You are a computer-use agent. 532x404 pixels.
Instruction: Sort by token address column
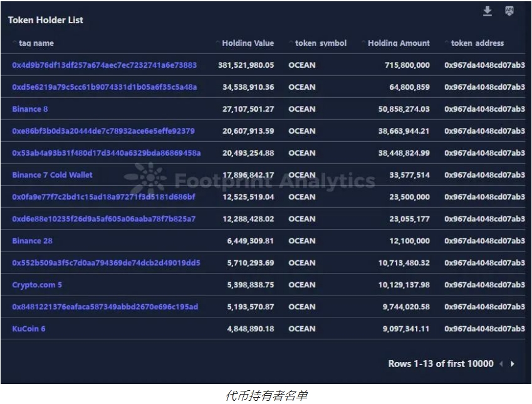(477, 43)
